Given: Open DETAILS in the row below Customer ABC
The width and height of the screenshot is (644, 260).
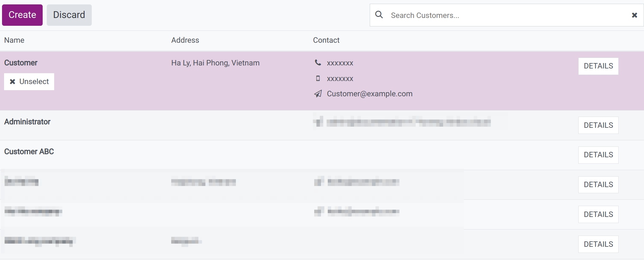Looking at the screenshot, I should (598, 185).
